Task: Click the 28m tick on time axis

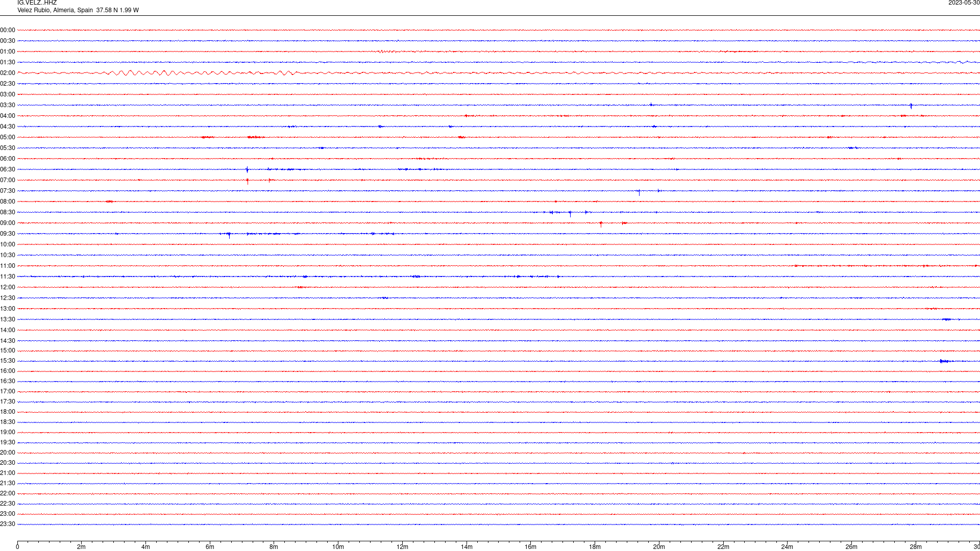Action: tap(916, 547)
